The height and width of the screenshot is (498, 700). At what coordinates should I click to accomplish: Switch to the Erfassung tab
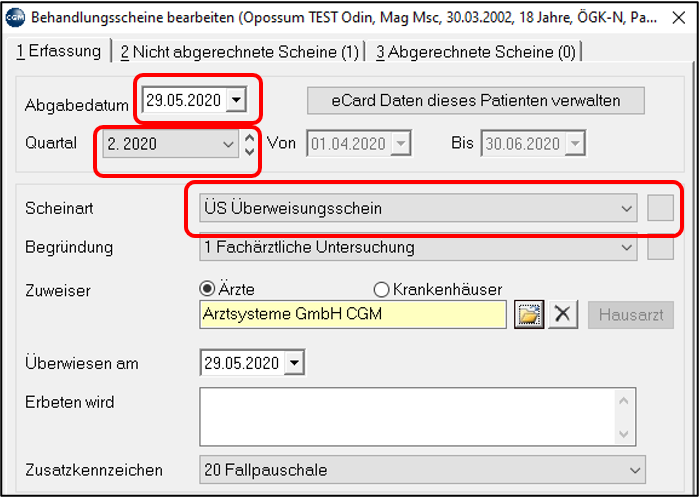point(58,52)
